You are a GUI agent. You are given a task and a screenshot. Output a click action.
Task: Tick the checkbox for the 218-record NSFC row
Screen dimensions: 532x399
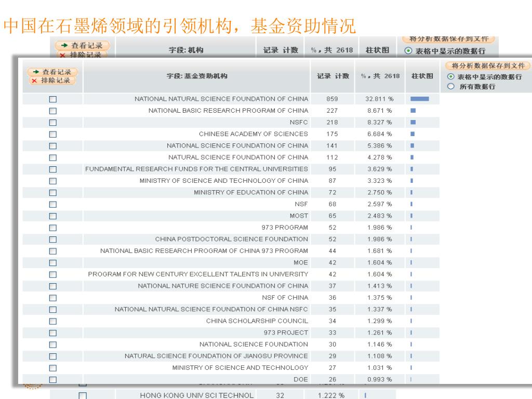click(52, 123)
